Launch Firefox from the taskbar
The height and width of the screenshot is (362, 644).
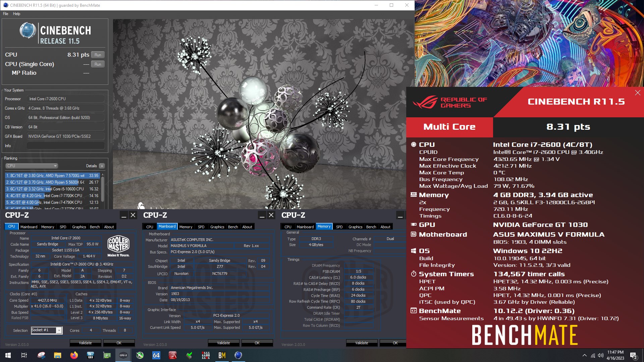(x=74, y=355)
